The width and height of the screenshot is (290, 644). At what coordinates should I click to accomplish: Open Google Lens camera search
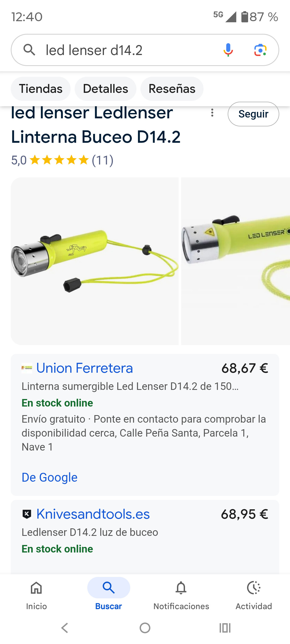pyautogui.click(x=260, y=50)
